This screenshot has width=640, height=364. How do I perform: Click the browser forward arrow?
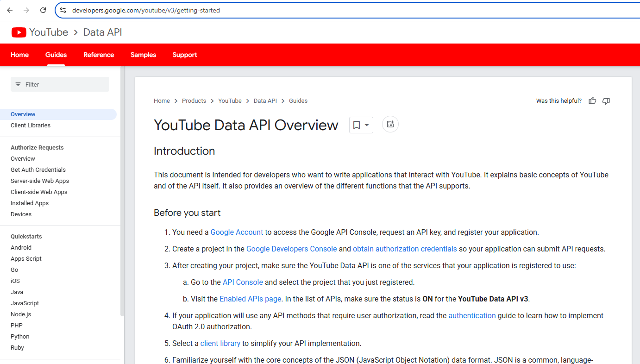26,10
